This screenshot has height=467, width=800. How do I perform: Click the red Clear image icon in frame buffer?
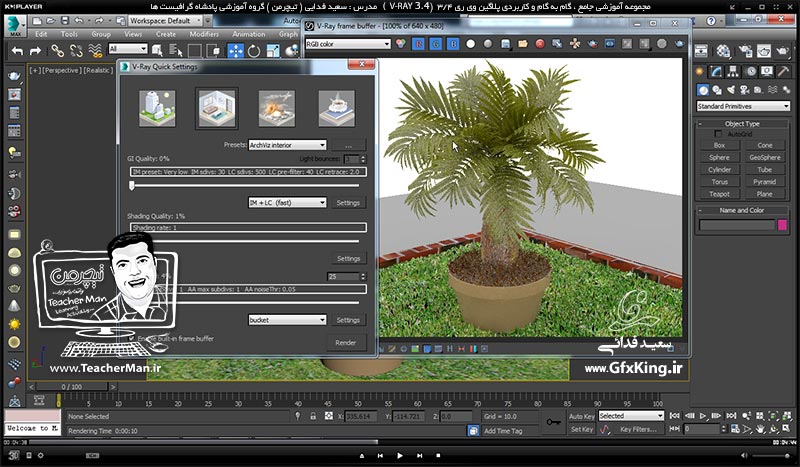coord(540,44)
